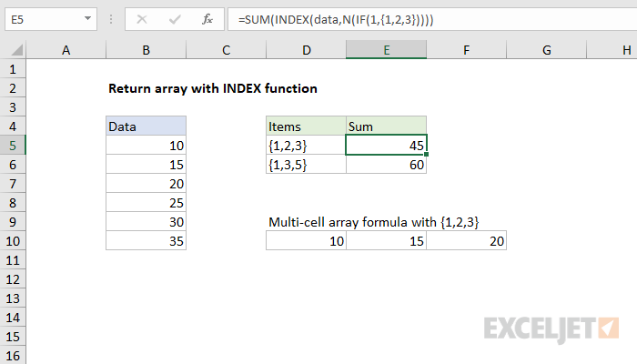Click the formula bar resize handle dots
637x364 pixels.
[110, 19]
